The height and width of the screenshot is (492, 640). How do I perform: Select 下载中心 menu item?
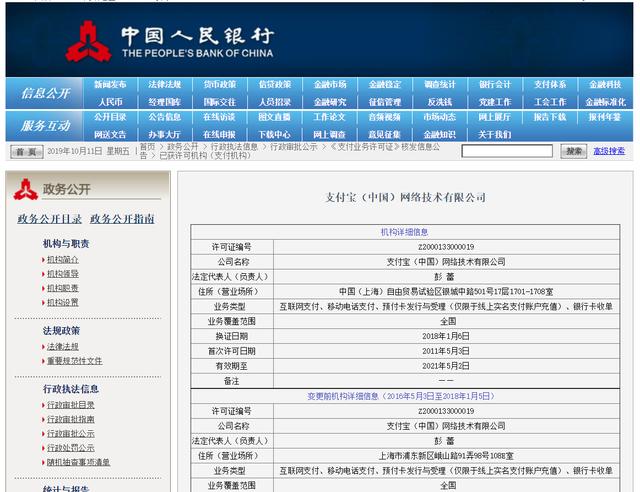(275, 134)
